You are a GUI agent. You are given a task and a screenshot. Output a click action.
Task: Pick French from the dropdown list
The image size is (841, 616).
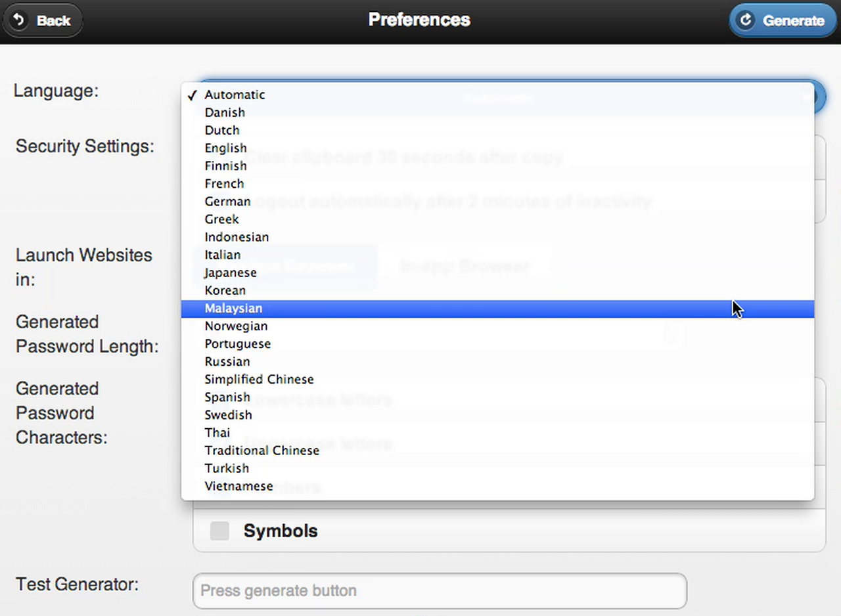pyautogui.click(x=224, y=183)
